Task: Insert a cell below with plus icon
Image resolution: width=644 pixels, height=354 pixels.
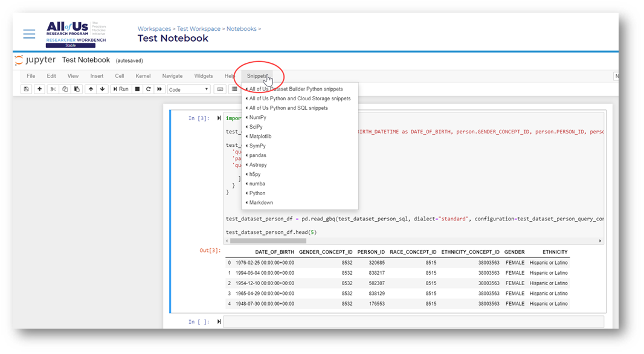Action: click(39, 89)
